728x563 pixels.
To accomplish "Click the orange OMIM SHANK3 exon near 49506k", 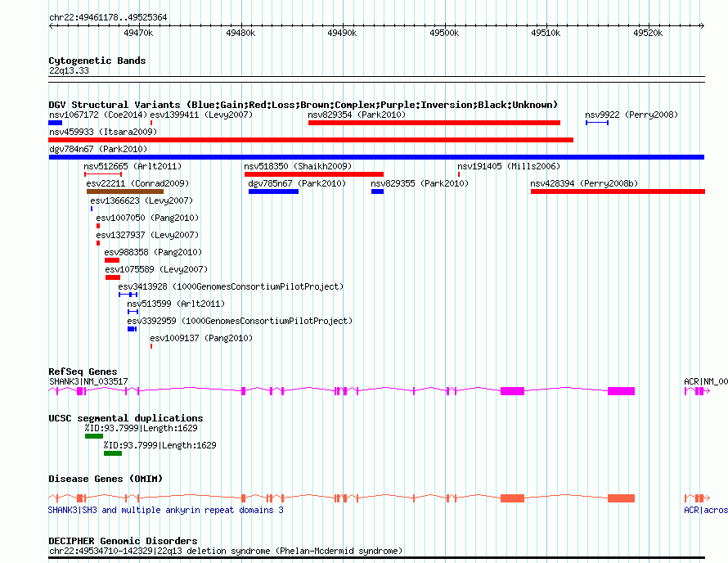I will 513,498.
